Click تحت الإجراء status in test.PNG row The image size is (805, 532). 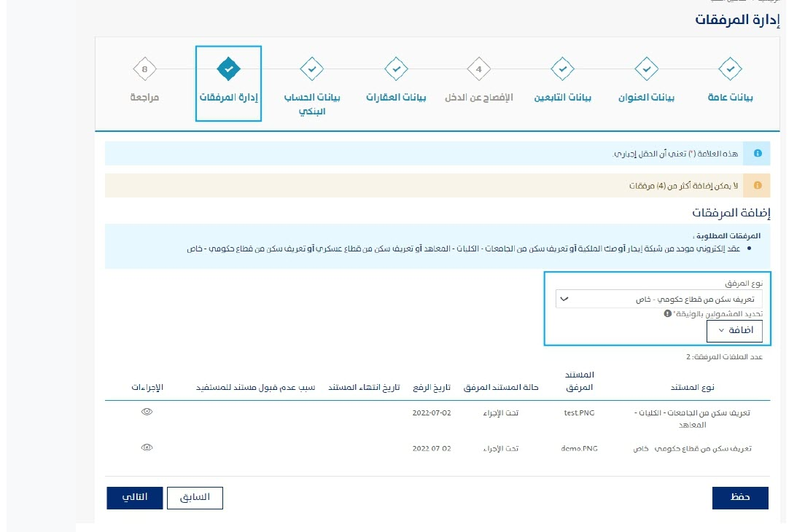(x=500, y=412)
